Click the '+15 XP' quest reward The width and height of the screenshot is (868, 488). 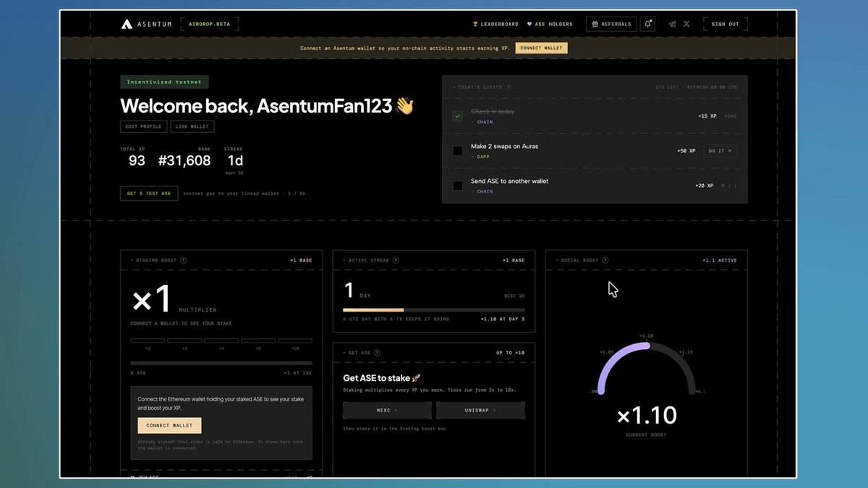click(x=707, y=116)
